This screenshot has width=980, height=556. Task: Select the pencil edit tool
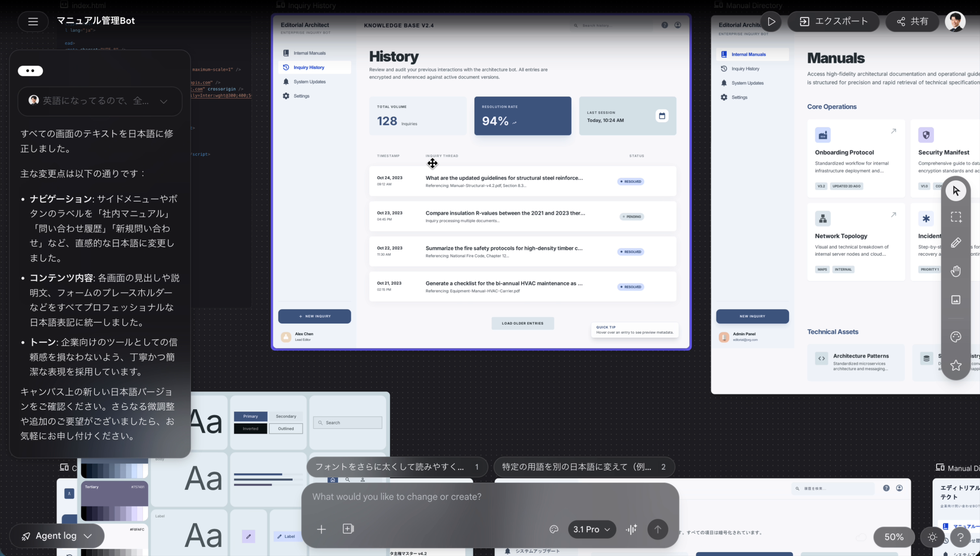coord(956,243)
